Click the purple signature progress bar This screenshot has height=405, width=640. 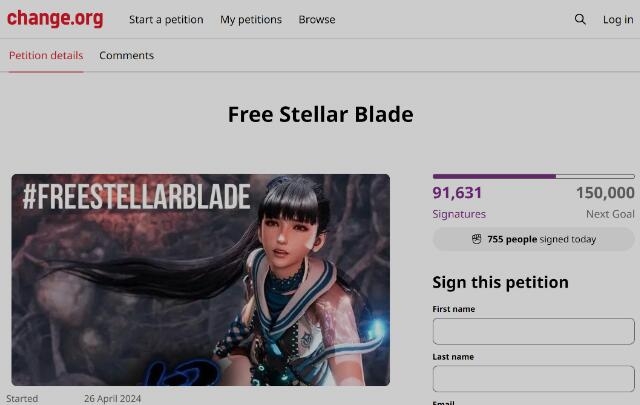tap(533, 176)
